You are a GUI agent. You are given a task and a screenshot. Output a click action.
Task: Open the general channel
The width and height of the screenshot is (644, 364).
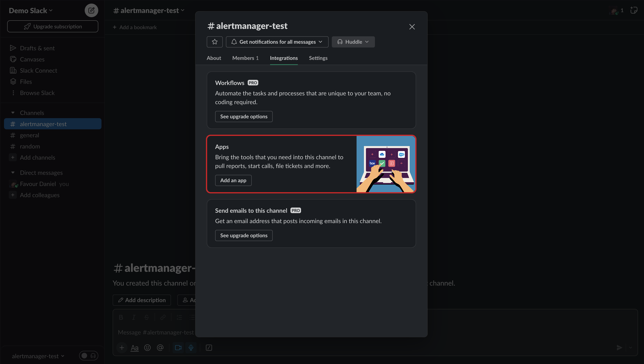tap(53, 135)
